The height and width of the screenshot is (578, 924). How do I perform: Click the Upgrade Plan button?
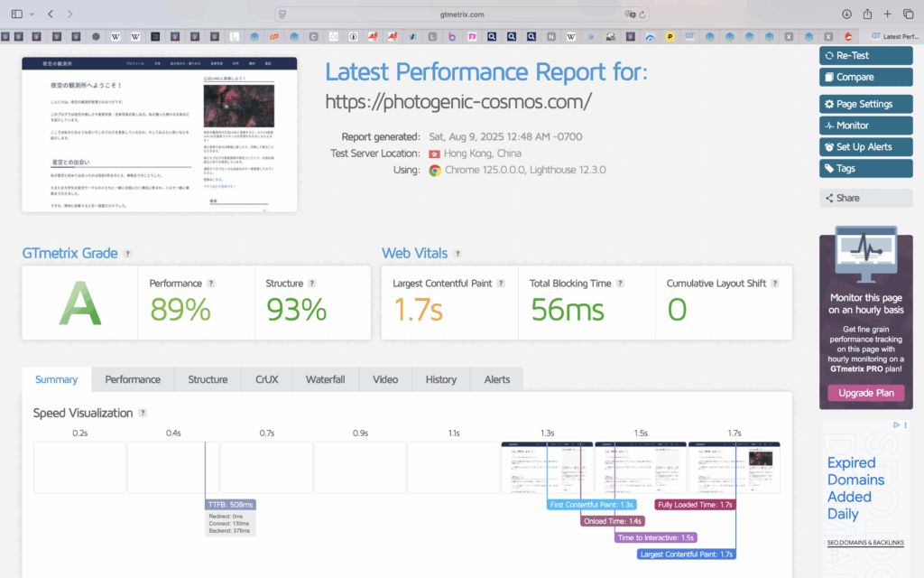pyautogui.click(x=865, y=393)
